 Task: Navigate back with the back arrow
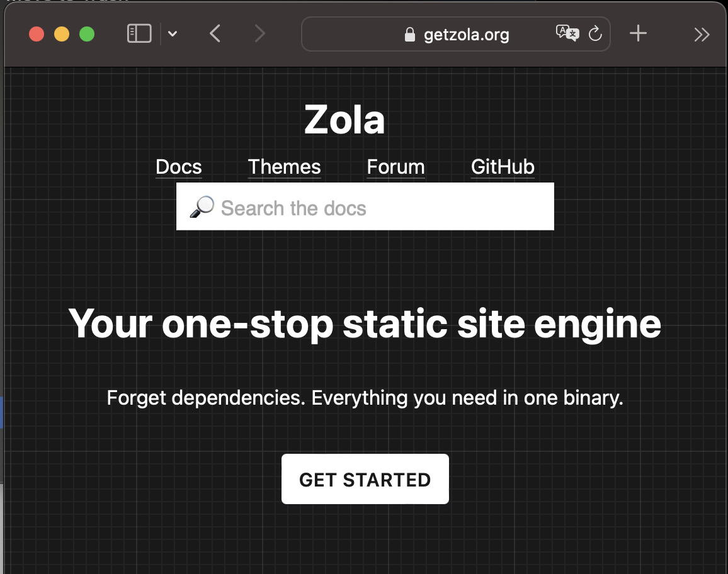[215, 34]
